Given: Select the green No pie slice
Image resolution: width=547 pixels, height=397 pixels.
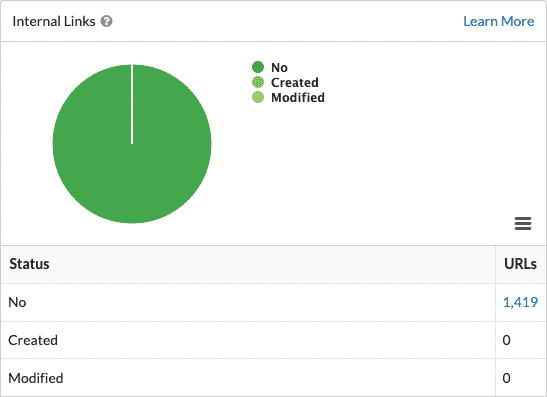Looking at the screenshot, I should [x=132, y=167].
